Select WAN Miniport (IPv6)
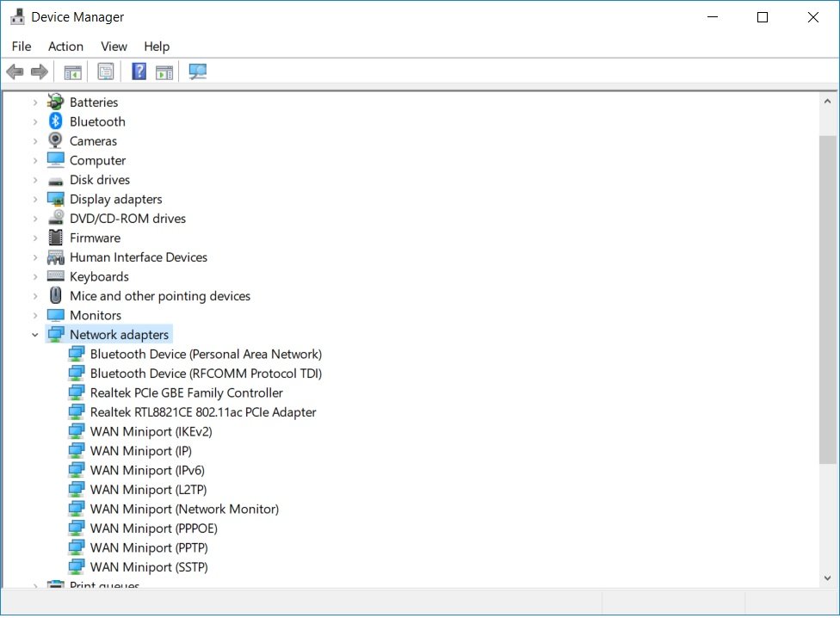The width and height of the screenshot is (840, 618). tap(147, 470)
